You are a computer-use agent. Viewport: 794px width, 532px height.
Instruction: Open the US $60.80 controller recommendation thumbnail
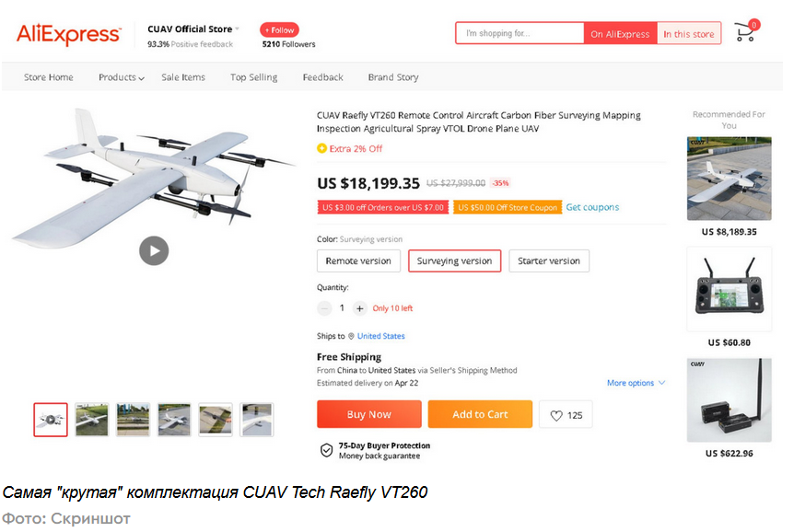point(730,289)
